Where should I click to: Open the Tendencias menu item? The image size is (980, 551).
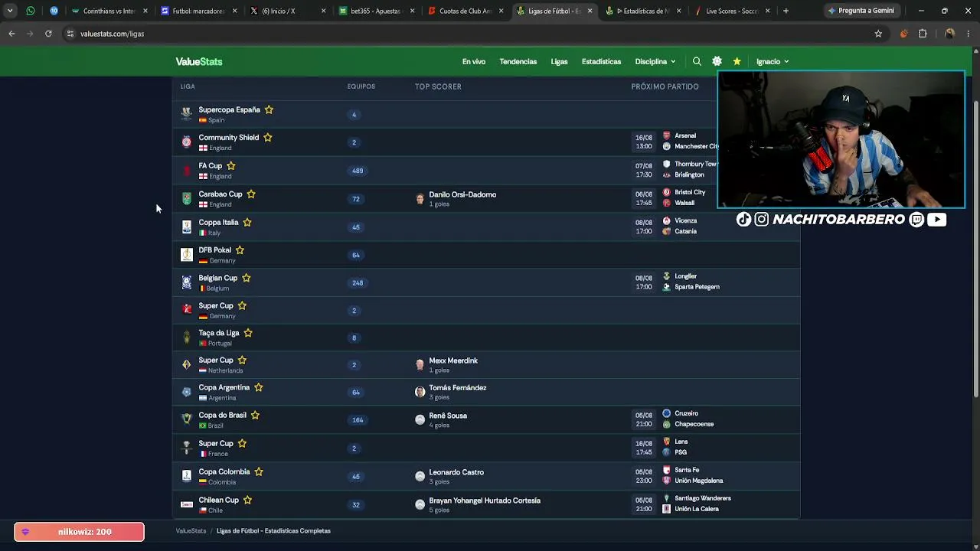518,61
